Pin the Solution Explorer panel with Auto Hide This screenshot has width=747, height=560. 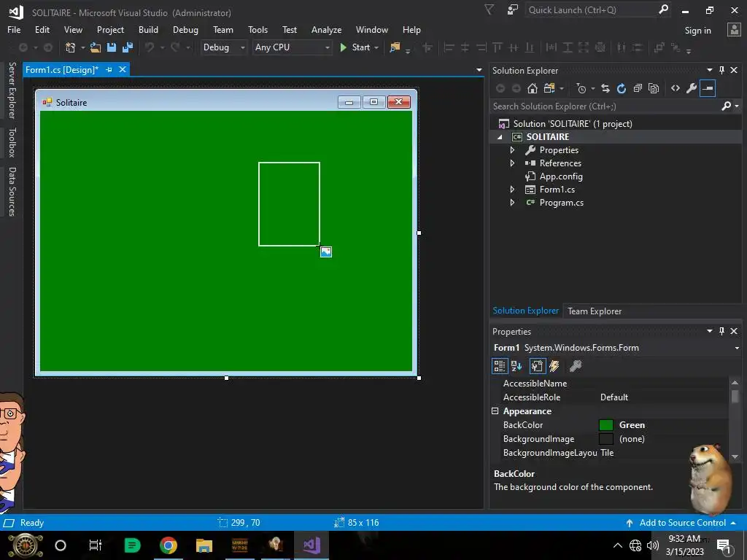(x=721, y=70)
